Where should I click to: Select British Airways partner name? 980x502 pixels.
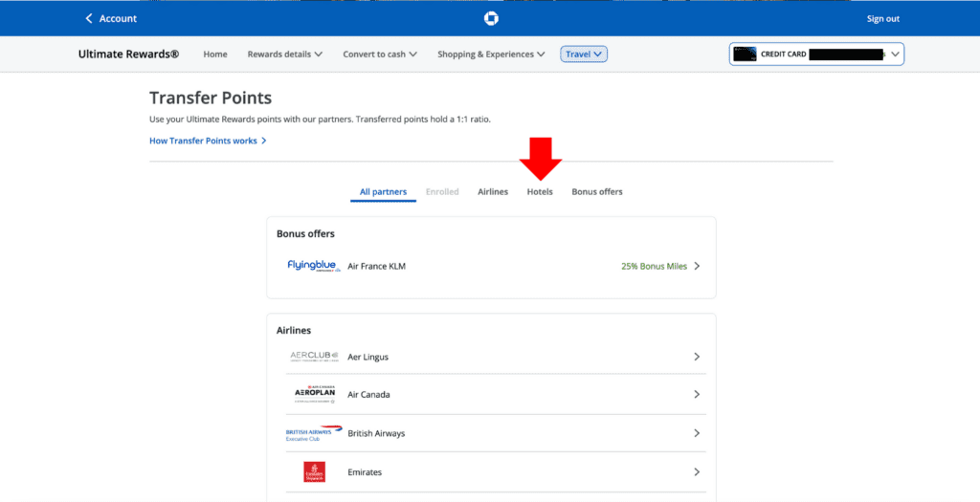[376, 433]
